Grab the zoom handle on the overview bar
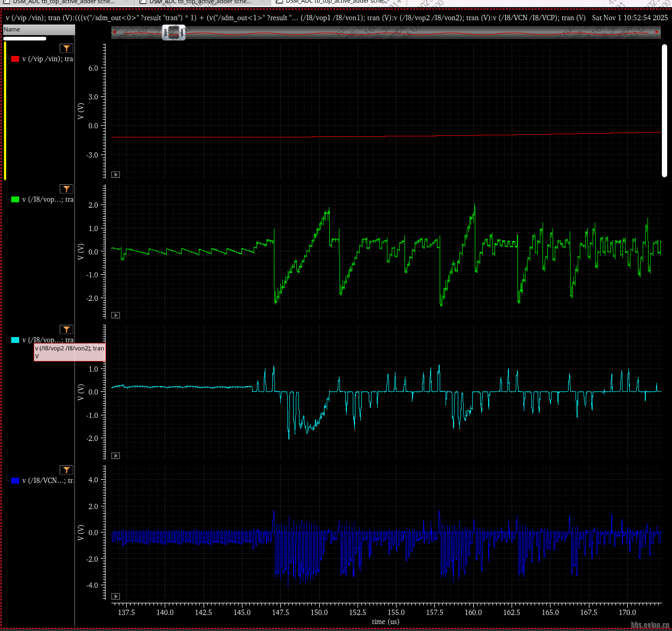 174,33
